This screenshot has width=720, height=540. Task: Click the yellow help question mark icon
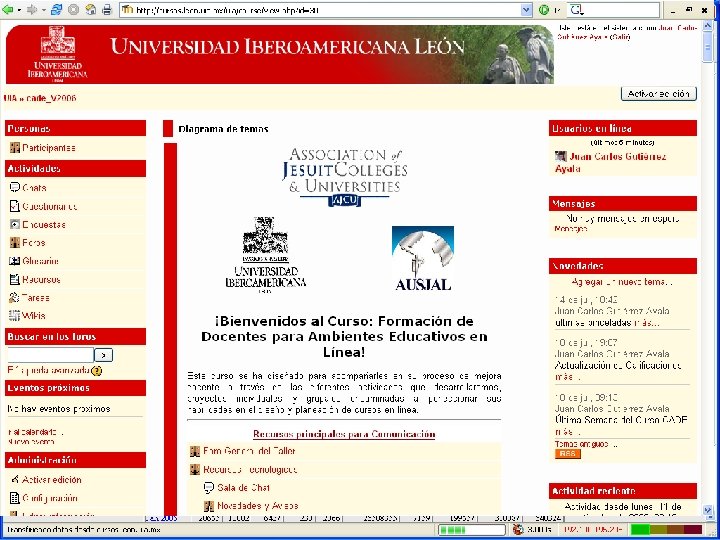click(x=96, y=371)
